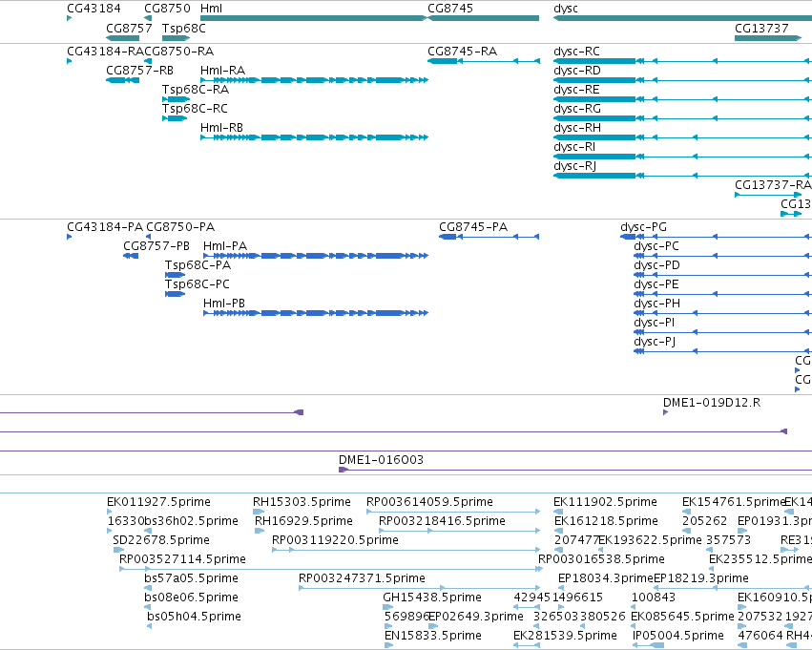Screen dimensions: 812x650
Task: Select transcript Tsp68C-RA
Action: [x=177, y=99]
